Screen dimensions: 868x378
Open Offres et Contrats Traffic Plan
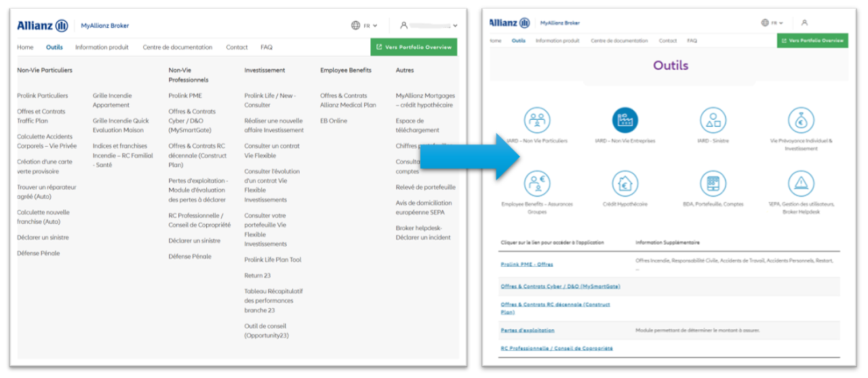41,116
